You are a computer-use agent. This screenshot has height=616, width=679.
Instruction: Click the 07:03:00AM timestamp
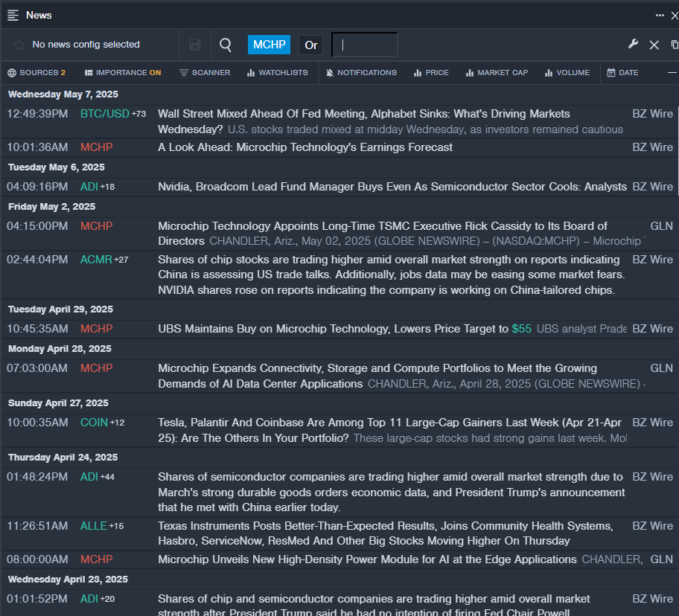point(37,368)
